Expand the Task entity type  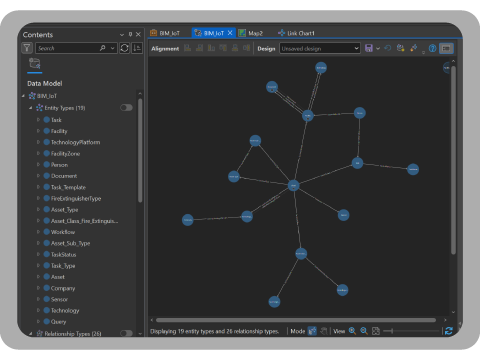[38, 120]
